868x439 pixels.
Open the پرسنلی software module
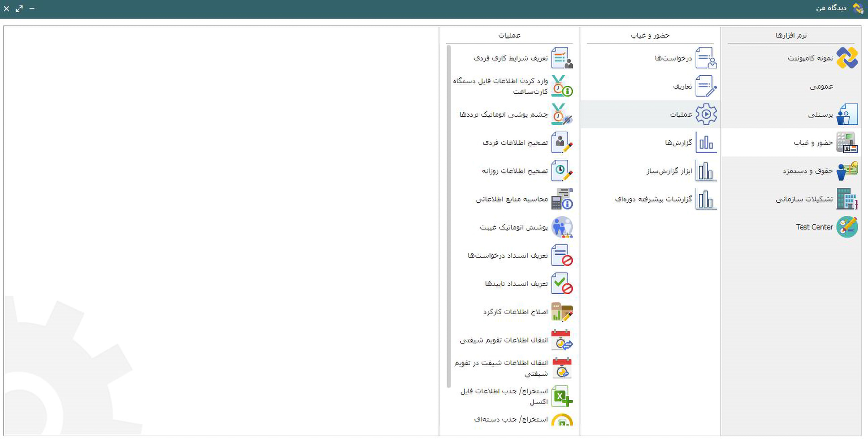[820, 115]
